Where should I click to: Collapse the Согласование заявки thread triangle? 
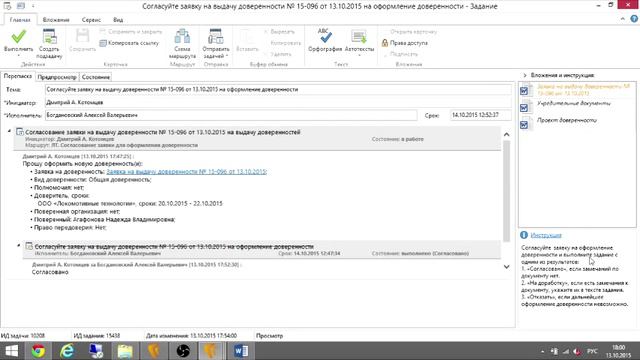[x=9, y=131]
